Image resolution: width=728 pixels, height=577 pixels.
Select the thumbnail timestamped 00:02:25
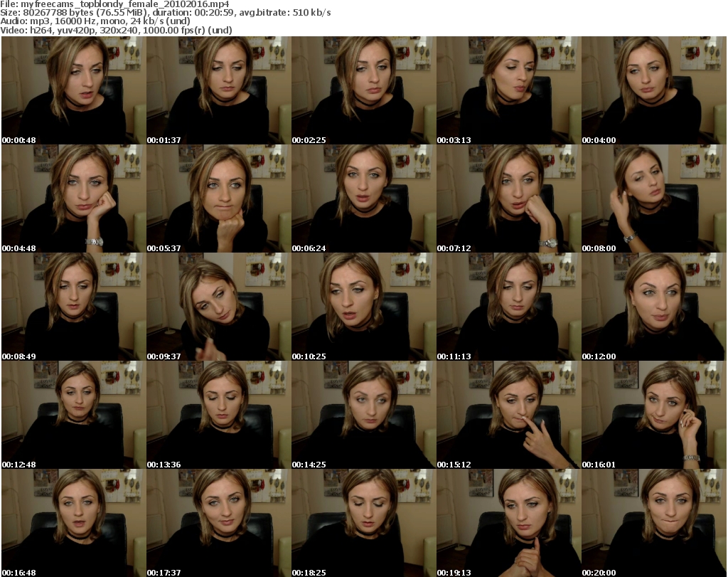(x=364, y=90)
